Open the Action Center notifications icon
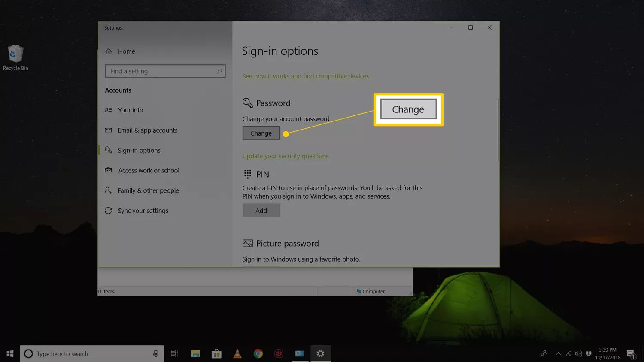Screen dimensions: 644x362 (631, 354)
